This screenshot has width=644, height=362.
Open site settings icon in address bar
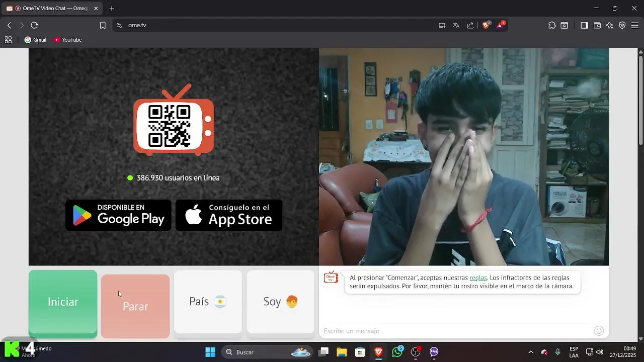[119, 25]
